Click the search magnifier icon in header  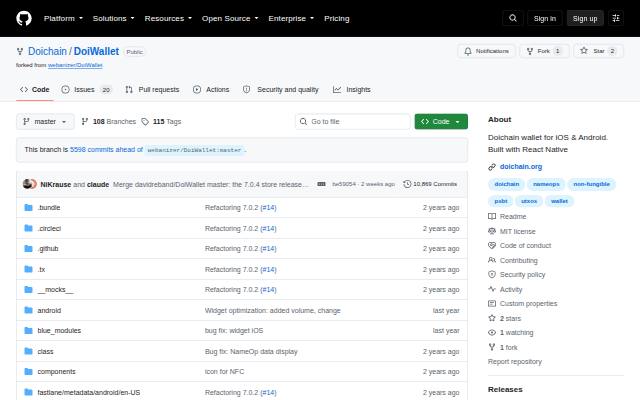point(513,18)
